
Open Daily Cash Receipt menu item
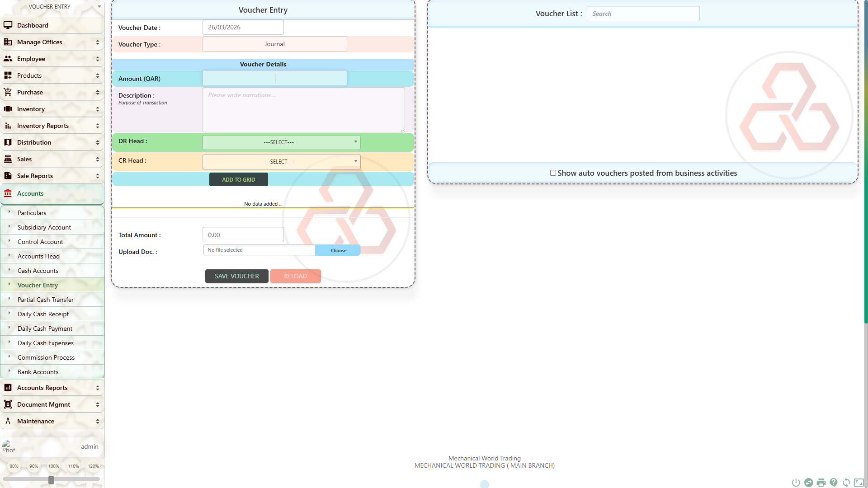click(43, 314)
